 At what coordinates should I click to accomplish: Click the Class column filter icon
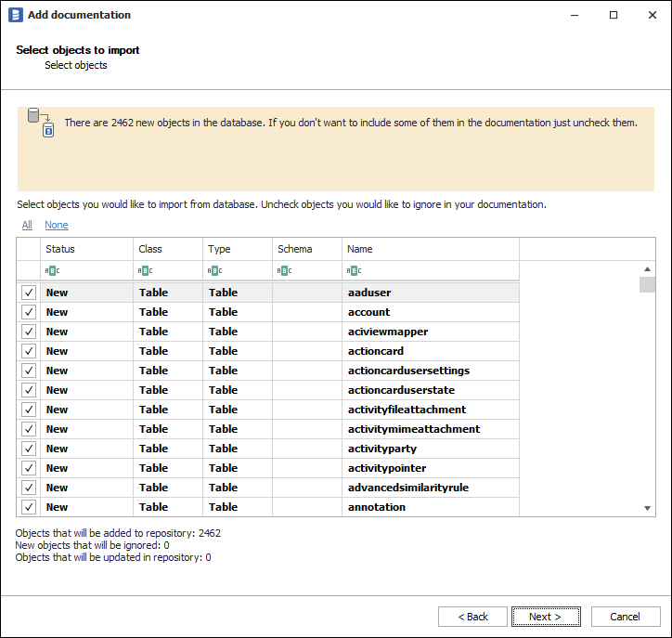pyautogui.click(x=145, y=271)
